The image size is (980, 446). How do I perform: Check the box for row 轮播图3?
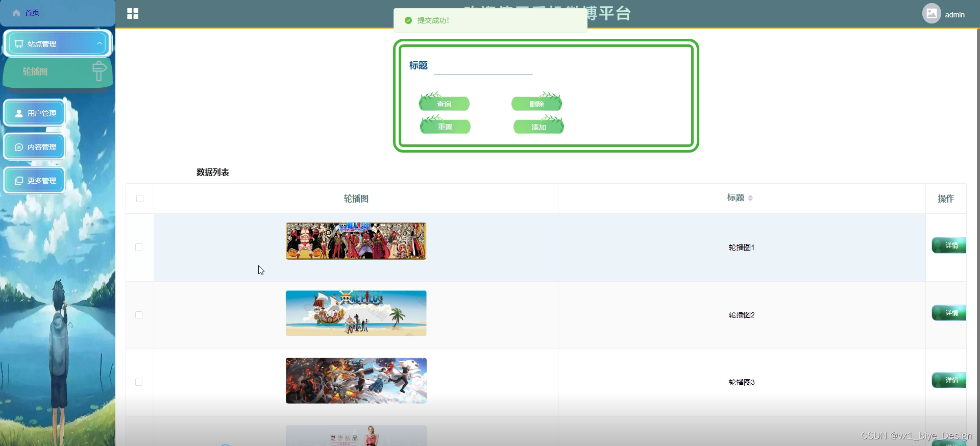(139, 382)
